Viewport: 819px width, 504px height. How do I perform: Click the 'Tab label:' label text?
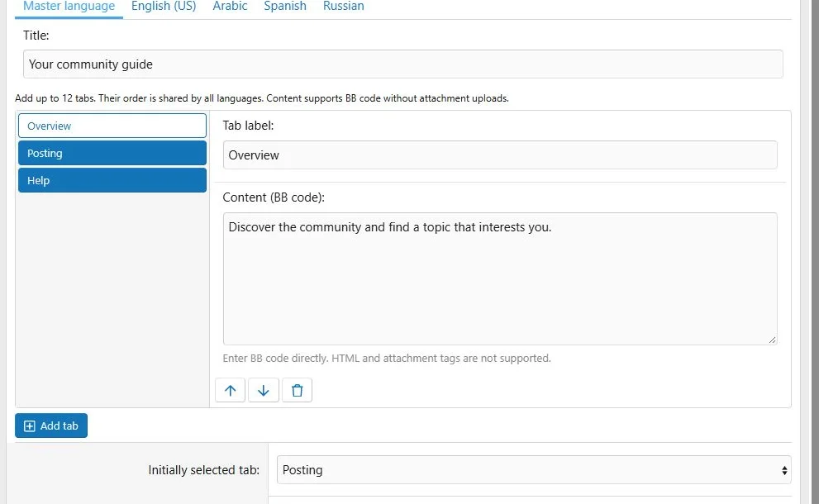coord(248,126)
